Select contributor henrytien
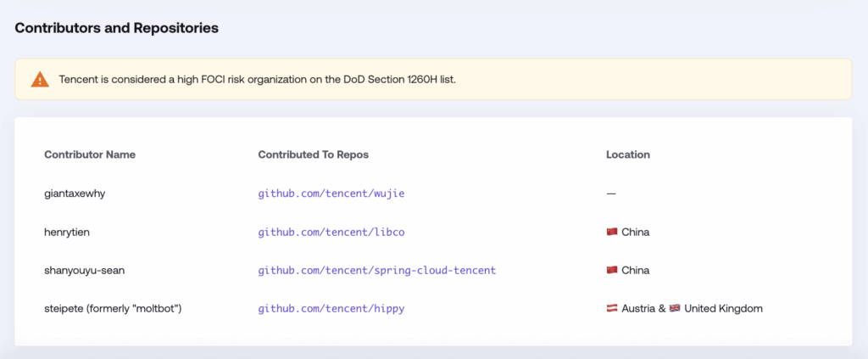Screen dimensions: 868x359 coord(67,233)
